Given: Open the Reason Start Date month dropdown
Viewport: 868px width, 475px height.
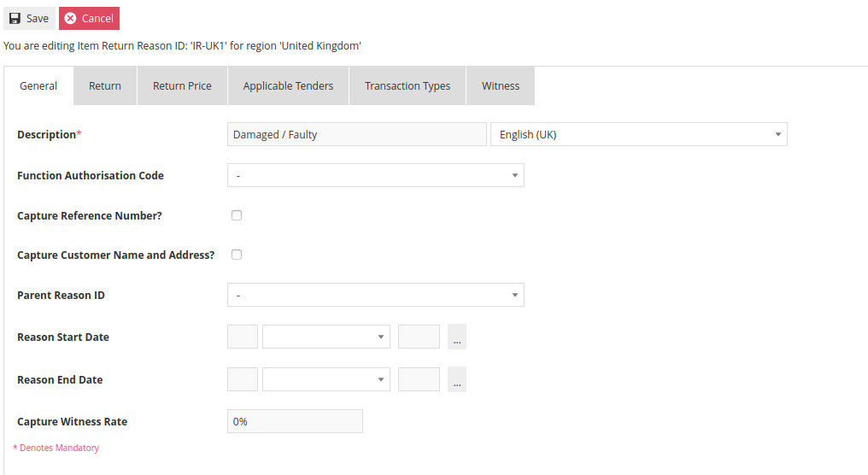Looking at the screenshot, I should (326, 337).
